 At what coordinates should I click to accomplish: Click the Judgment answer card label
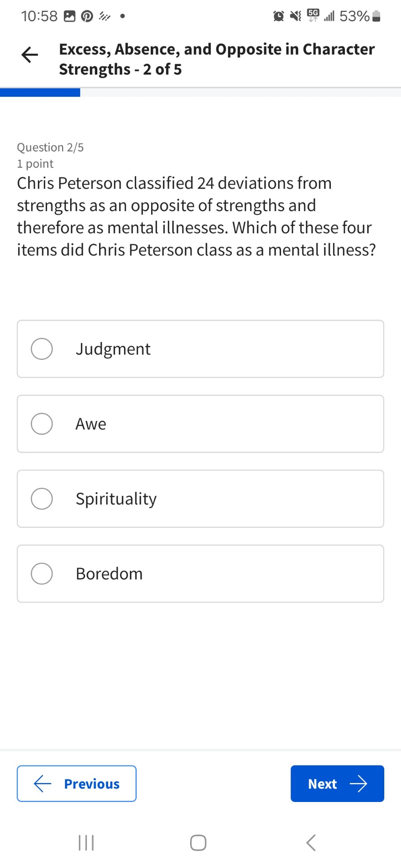(113, 349)
